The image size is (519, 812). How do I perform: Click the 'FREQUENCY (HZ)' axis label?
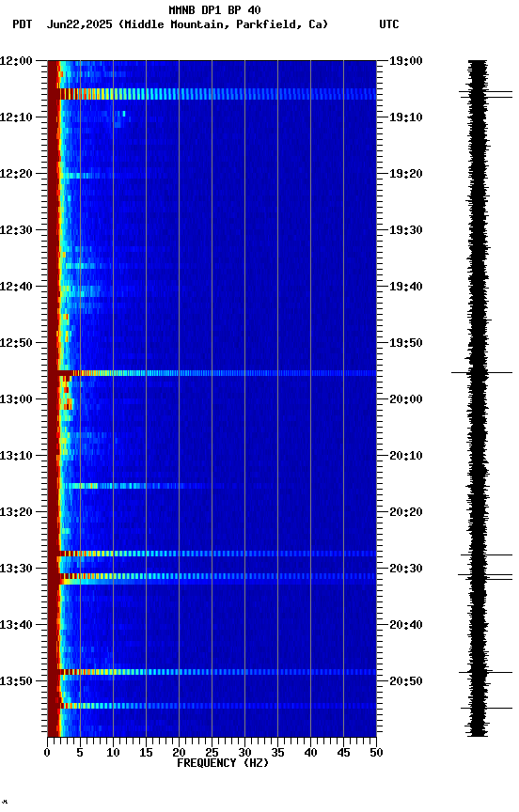(x=223, y=763)
